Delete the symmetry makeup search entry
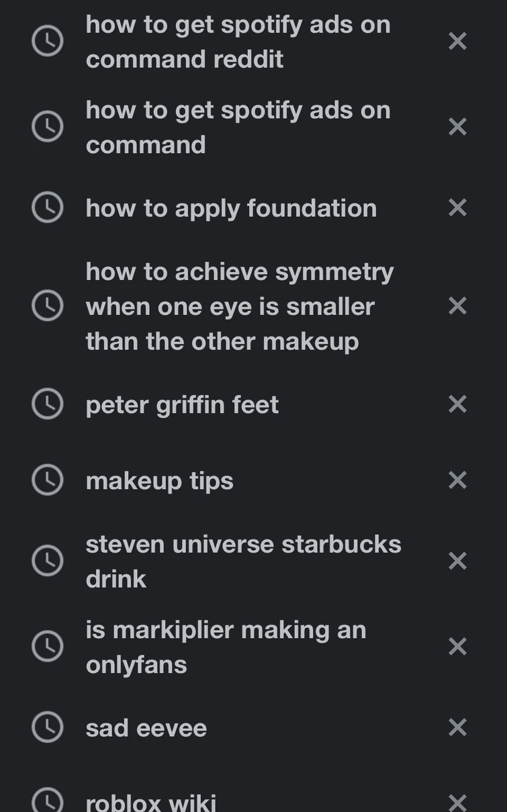 coord(457,306)
